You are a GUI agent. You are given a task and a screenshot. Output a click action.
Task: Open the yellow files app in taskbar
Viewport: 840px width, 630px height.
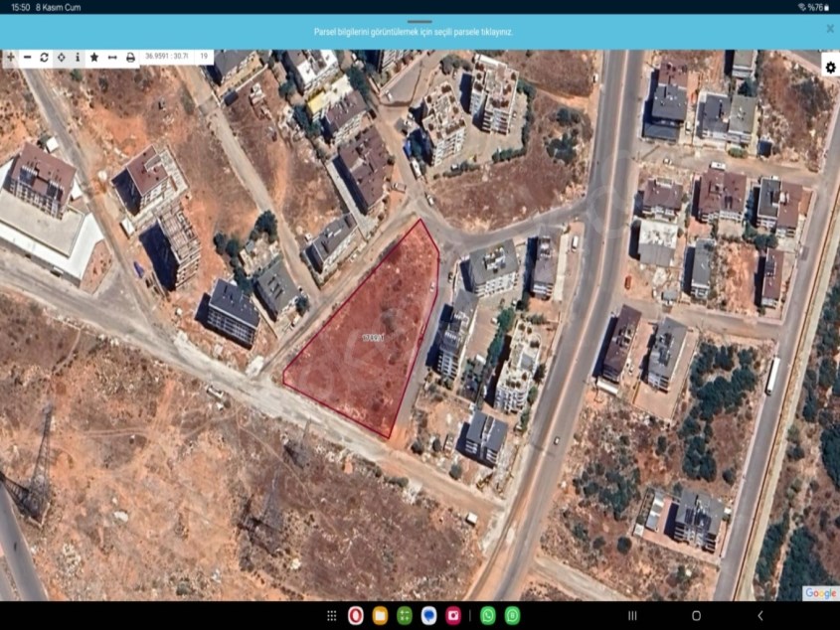pyautogui.click(x=380, y=616)
